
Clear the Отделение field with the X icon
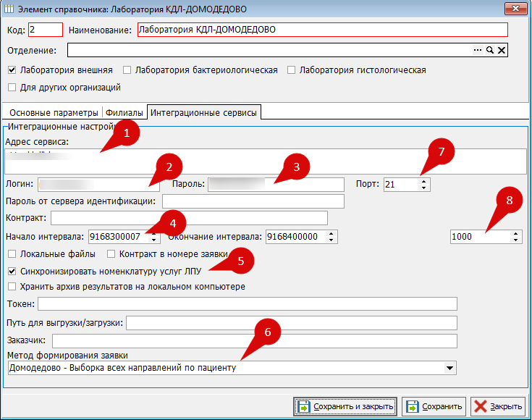tap(501, 50)
